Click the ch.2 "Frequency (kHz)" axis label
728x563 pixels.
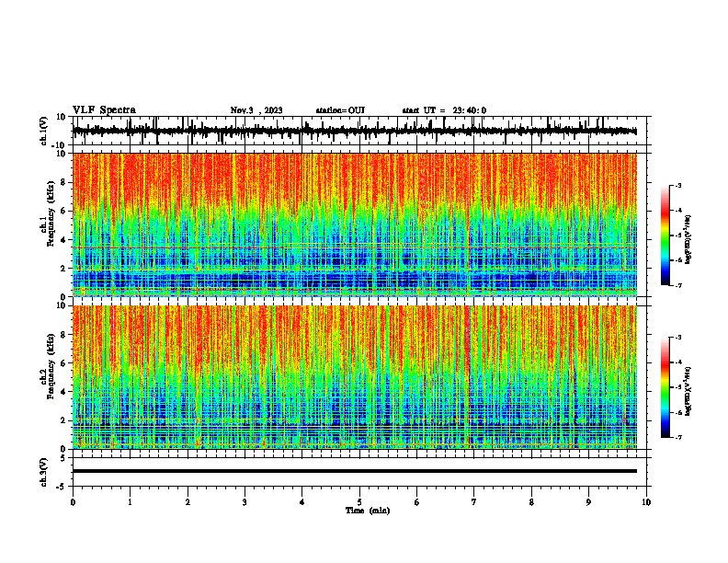coord(51,366)
